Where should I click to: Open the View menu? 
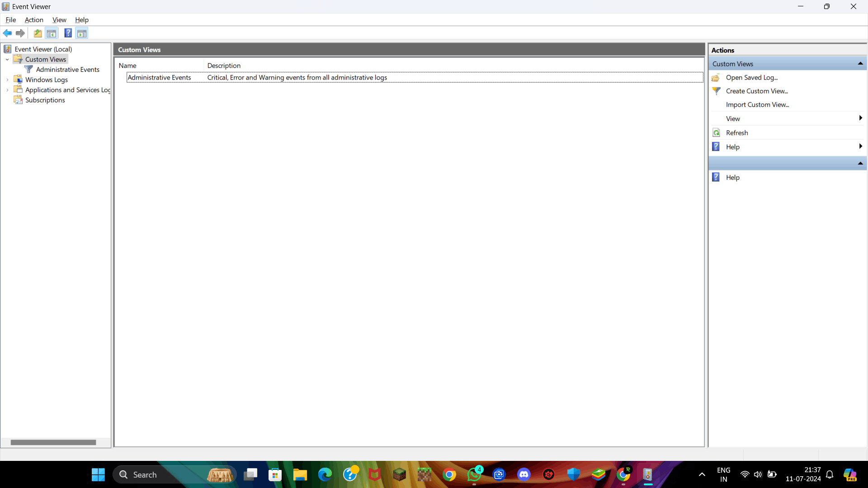pyautogui.click(x=59, y=20)
